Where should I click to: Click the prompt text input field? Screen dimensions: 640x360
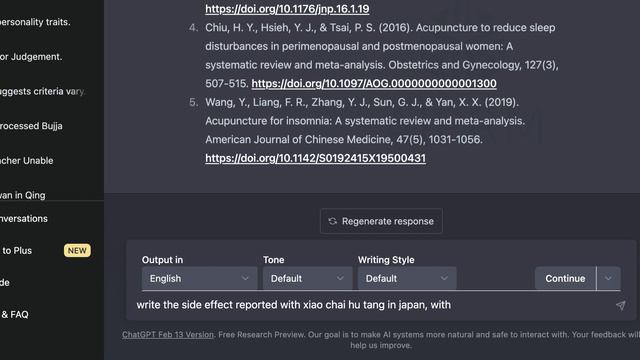[x=373, y=305]
